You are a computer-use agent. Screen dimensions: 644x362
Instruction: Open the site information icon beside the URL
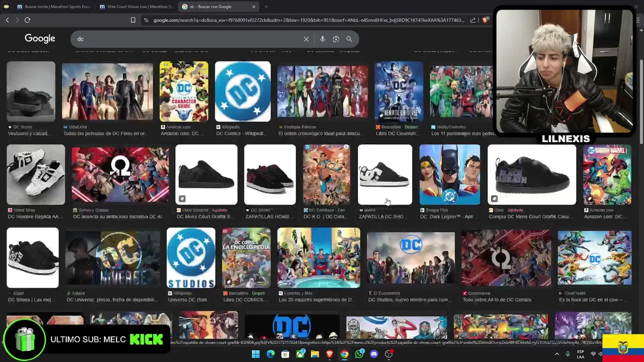point(146,20)
